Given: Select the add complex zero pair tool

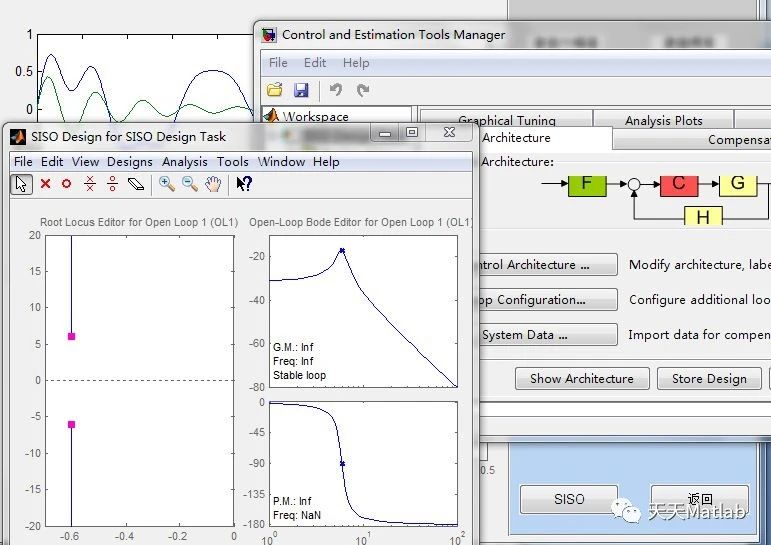Looking at the screenshot, I should pos(113,183).
